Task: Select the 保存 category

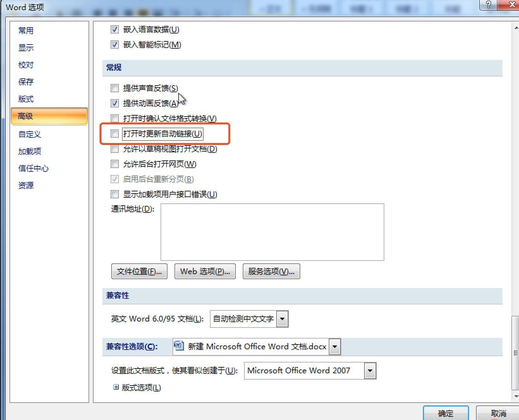Action: tap(26, 82)
